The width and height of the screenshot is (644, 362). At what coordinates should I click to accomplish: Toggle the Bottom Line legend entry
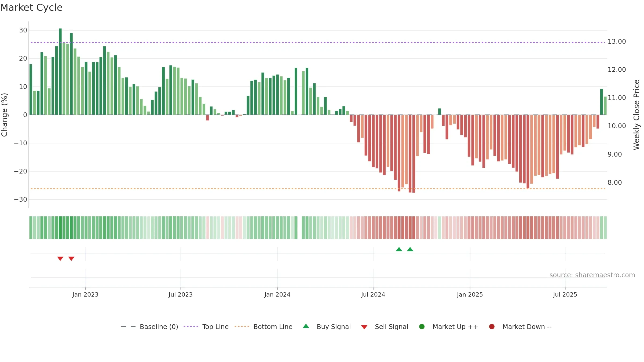pos(264,327)
